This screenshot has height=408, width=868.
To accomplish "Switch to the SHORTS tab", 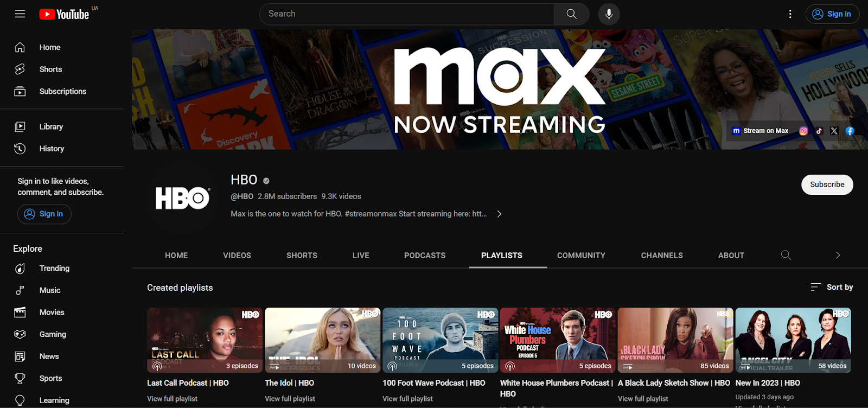I will [x=302, y=255].
